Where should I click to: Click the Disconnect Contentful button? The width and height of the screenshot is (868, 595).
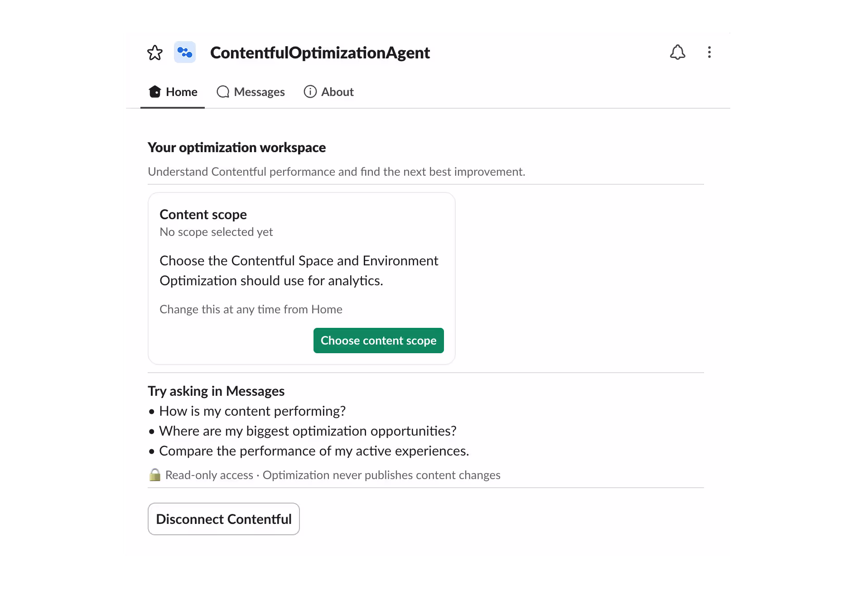[224, 519]
